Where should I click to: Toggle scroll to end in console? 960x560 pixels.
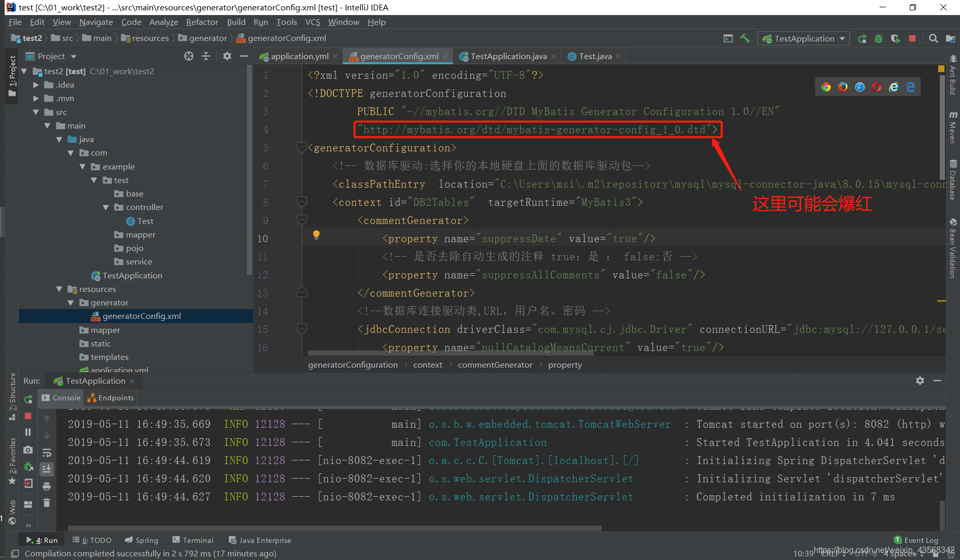[x=47, y=469]
